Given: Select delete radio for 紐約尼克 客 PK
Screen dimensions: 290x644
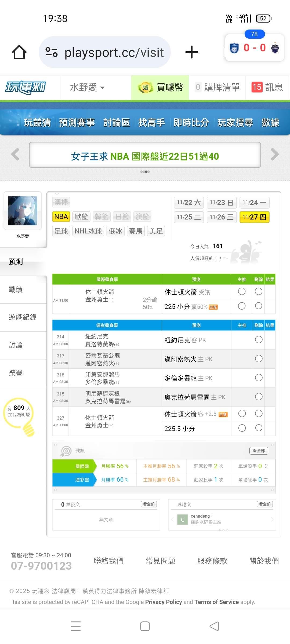Looking at the screenshot, I should [259, 340].
